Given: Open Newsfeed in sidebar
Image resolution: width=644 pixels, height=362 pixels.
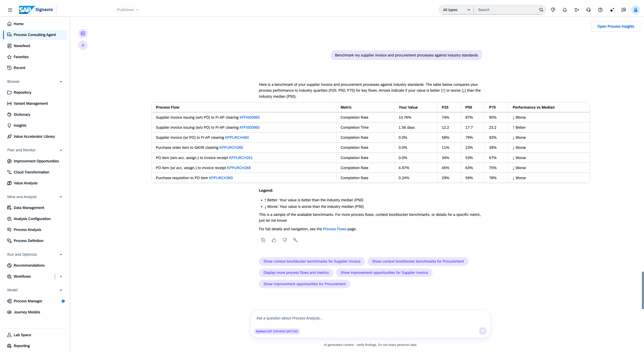Looking at the screenshot, I should point(35,46).
